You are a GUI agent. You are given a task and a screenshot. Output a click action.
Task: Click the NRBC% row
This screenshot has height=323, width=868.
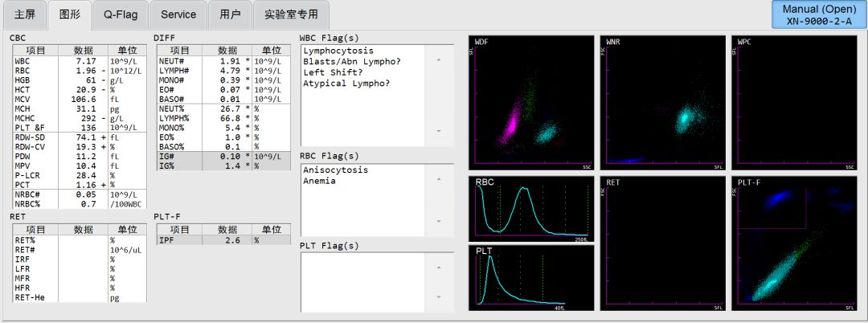pos(80,203)
